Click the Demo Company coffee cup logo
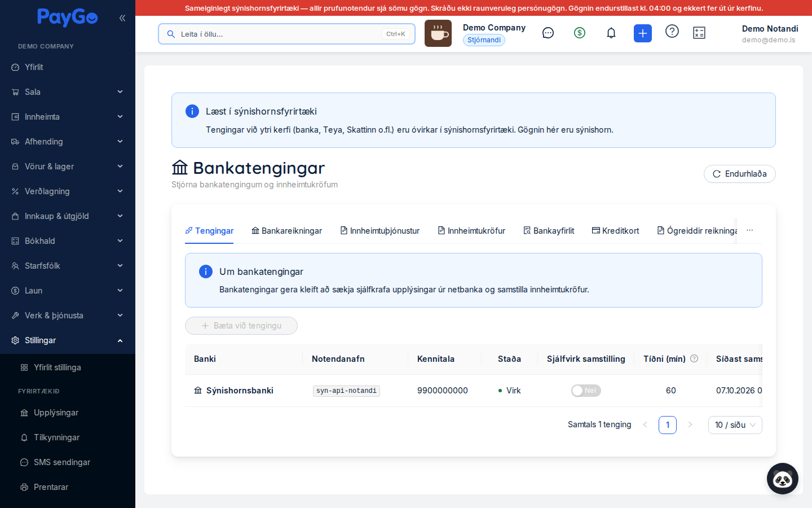Viewport: 812px width, 508px height. point(438,33)
